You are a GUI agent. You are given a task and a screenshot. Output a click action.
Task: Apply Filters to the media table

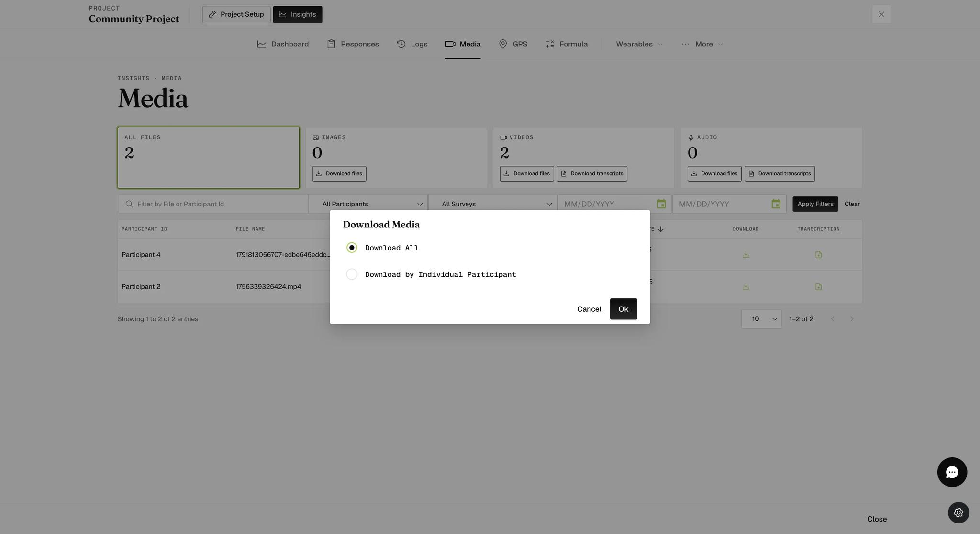(x=815, y=204)
